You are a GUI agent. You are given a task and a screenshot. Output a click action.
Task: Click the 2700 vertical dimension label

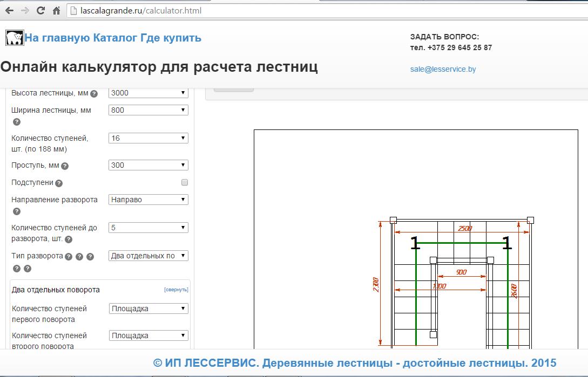point(376,285)
